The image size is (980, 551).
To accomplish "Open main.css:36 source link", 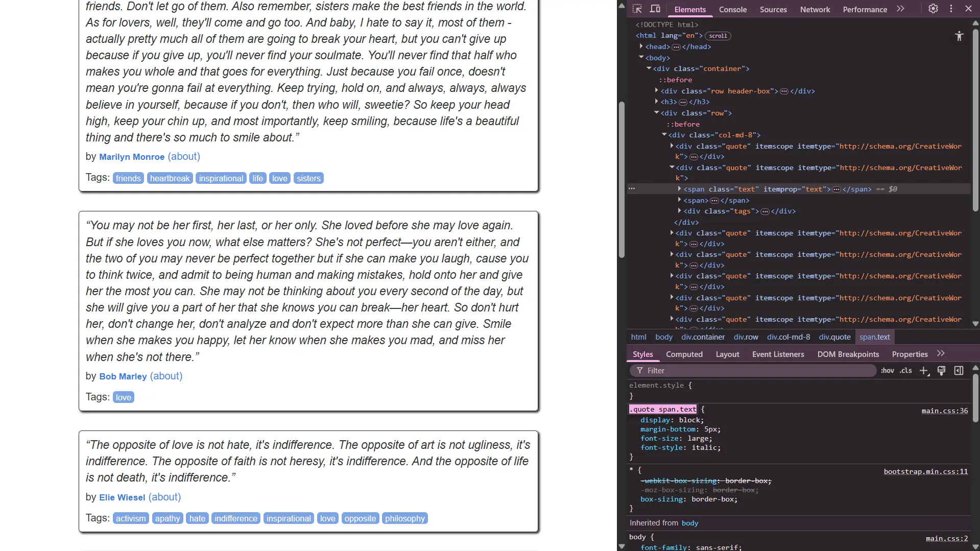I will (944, 411).
